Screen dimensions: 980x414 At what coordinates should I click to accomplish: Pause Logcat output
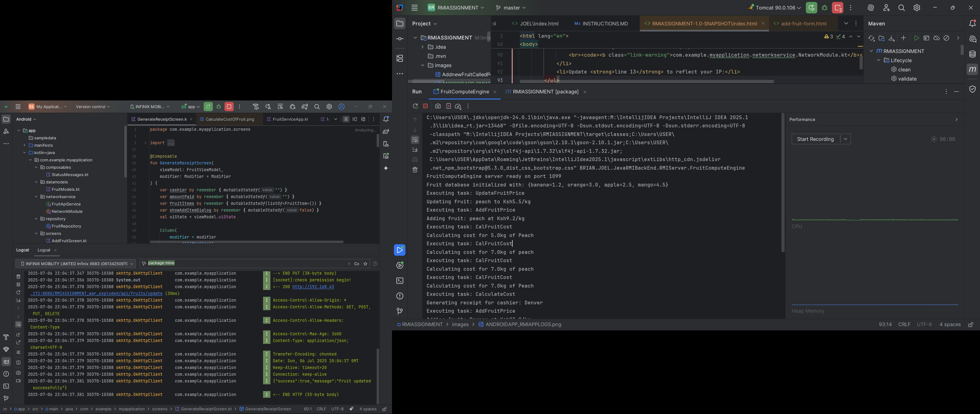tap(18, 285)
